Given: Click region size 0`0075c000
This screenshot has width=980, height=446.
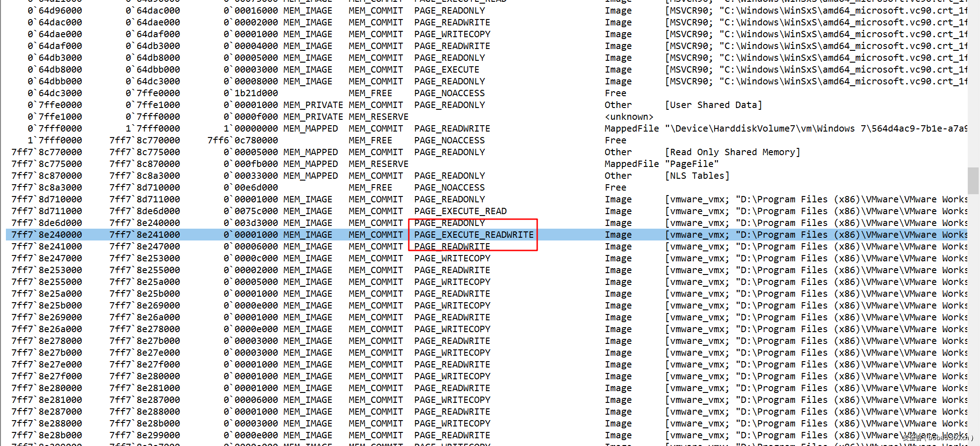Looking at the screenshot, I should click(x=251, y=211).
